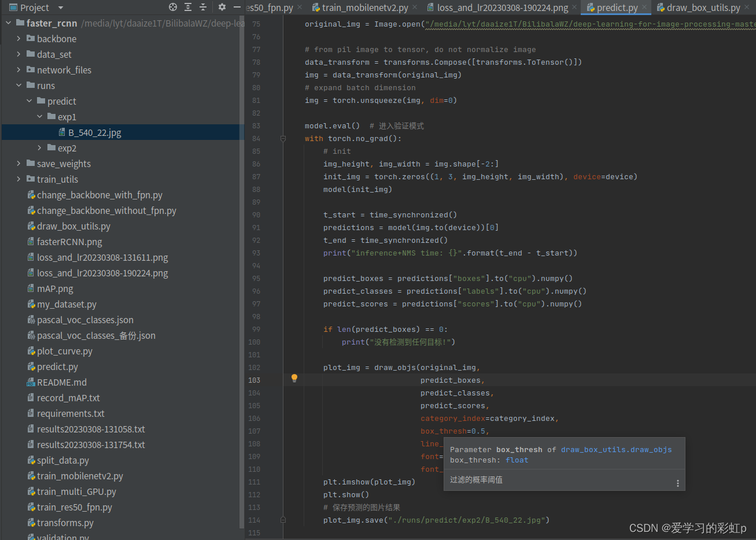Image resolution: width=756 pixels, height=540 pixels.
Task: Select predict.py in project tree
Action: (x=57, y=367)
